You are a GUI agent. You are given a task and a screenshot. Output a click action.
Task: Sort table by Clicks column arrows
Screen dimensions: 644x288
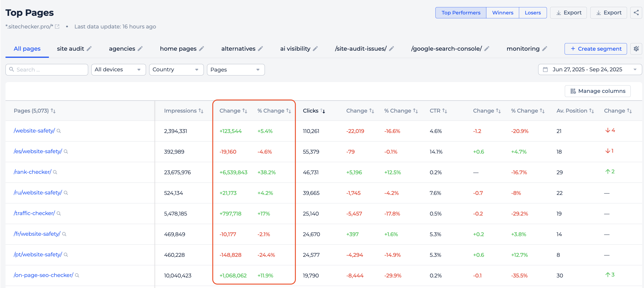[x=323, y=111]
